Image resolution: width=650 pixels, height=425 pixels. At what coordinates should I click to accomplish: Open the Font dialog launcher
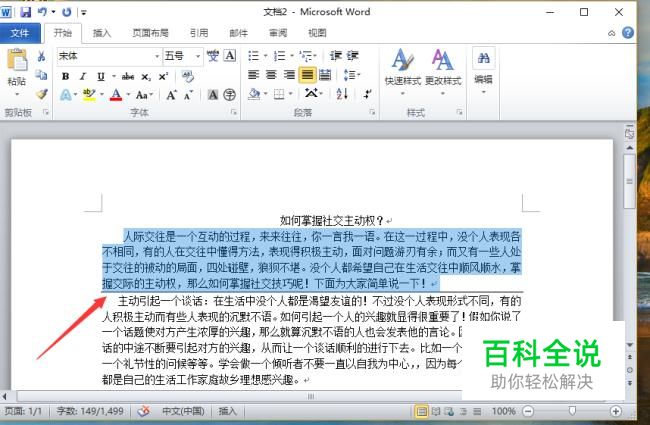(234, 112)
